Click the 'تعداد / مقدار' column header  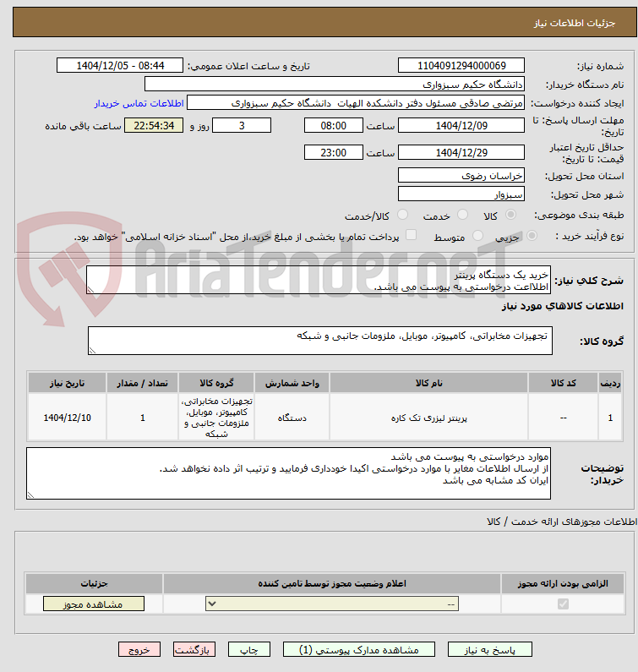(142, 383)
